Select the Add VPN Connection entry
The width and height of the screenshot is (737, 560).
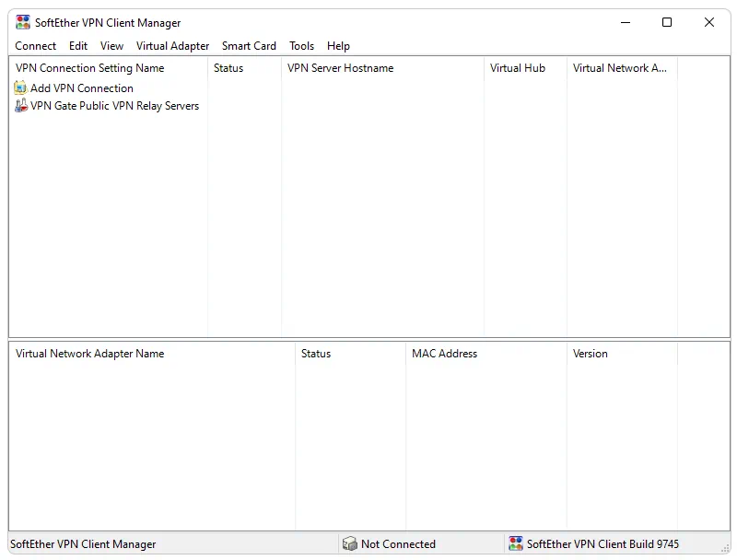point(83,87)
